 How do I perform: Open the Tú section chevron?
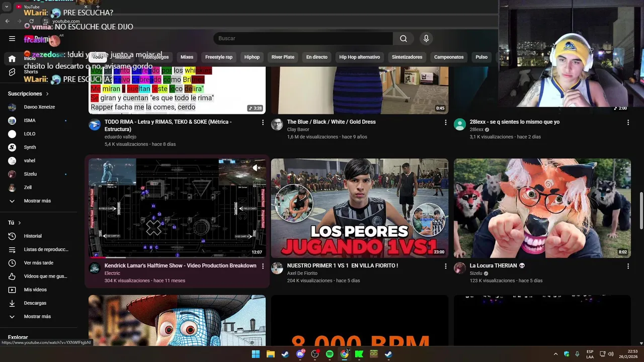(20, 223)
